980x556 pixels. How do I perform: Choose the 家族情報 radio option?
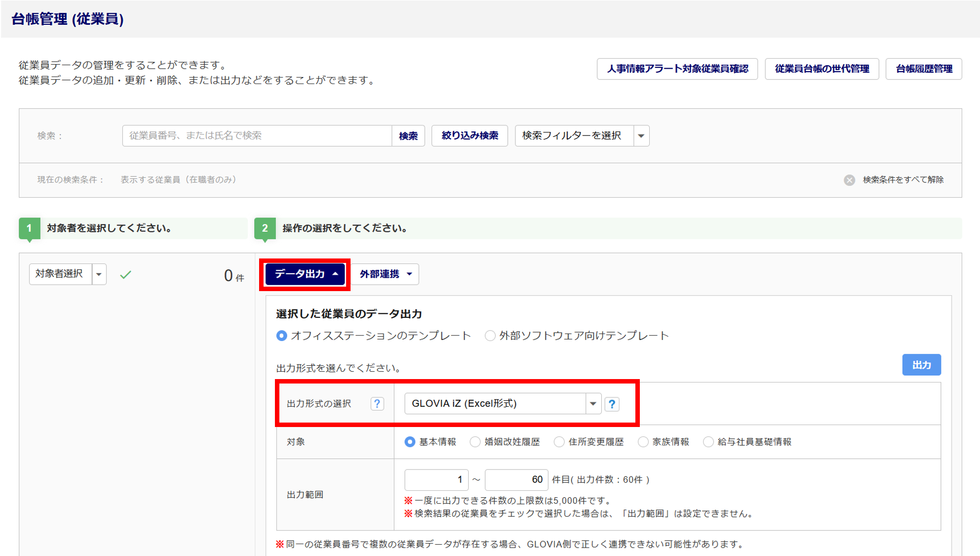pyautogui.click(x=643, y=442)
